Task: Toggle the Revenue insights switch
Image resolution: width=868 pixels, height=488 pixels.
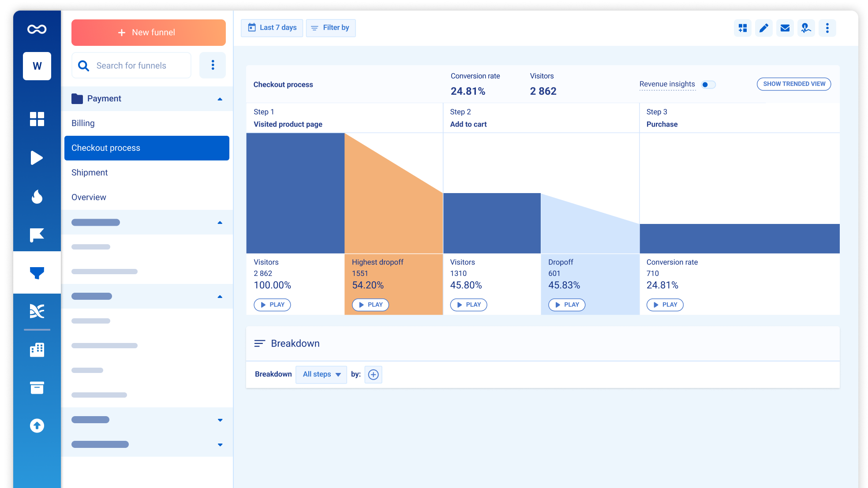Action: point(708,85)
